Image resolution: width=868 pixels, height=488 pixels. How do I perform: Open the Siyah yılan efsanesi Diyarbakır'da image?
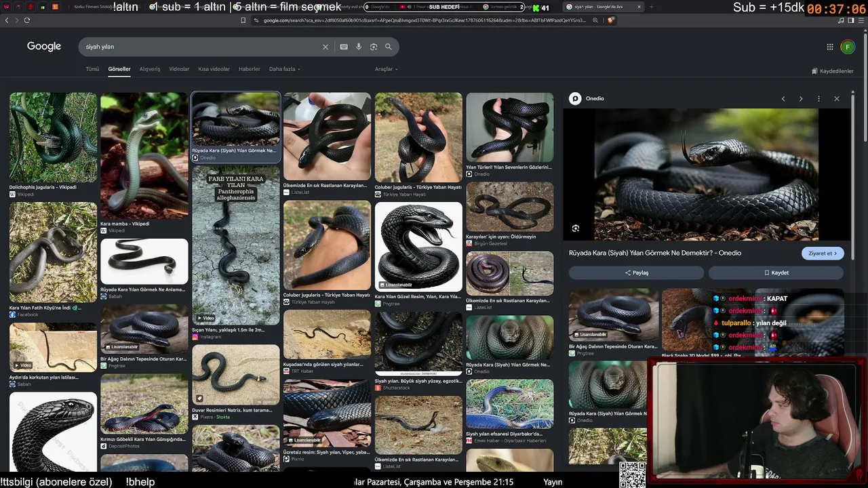click(510, 404)
